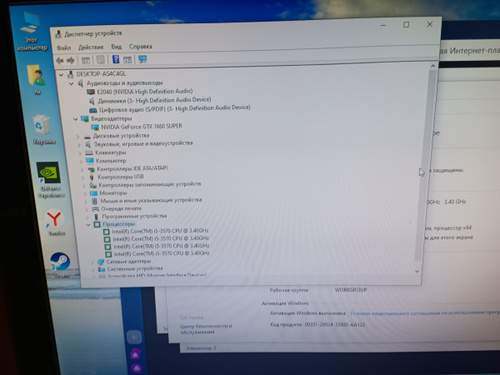
Task: Collapse the Процессоры category
Action: click(x=88, y=225)
